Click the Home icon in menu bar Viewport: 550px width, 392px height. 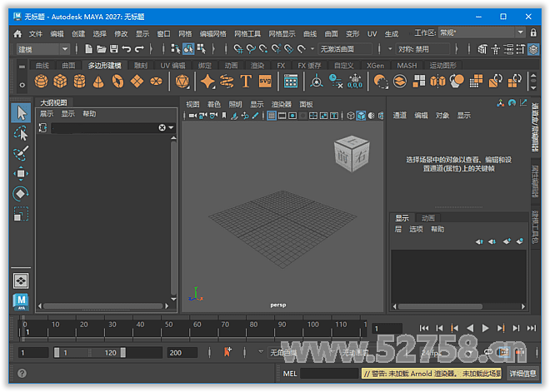coord(17,33)
